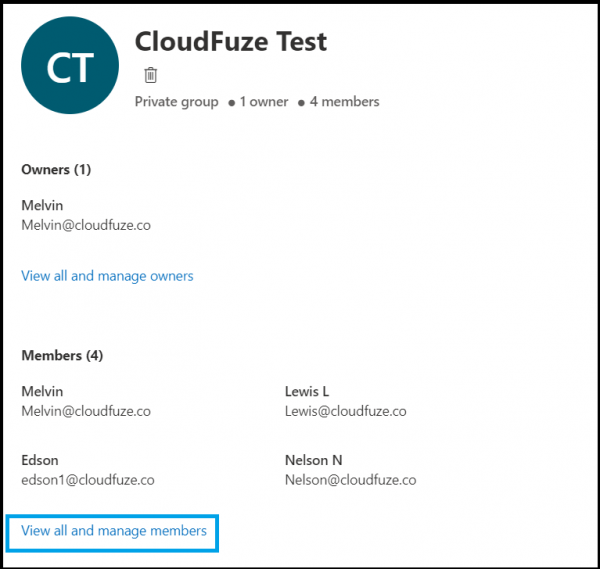The image size is (600, 569).
Task: Click the 4 members count text
Action: [344, 102]
